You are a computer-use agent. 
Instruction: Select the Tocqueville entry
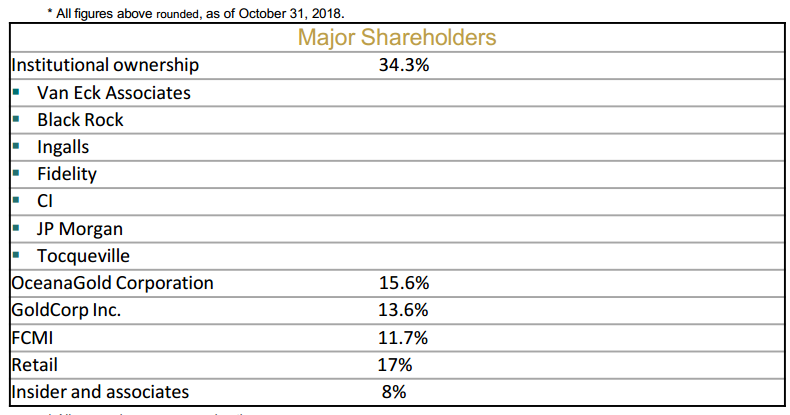[x=84, y=255]
